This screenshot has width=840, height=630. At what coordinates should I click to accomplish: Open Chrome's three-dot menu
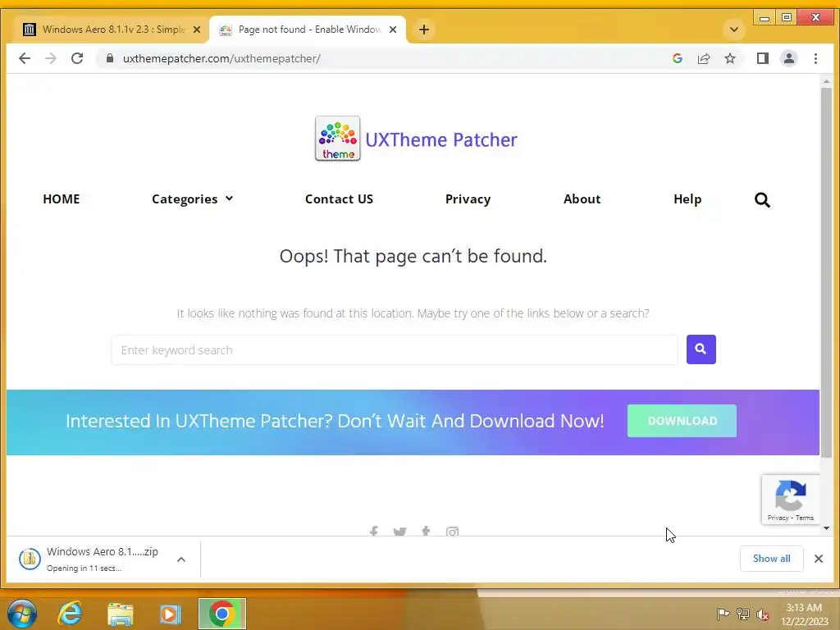coord(815,58)
